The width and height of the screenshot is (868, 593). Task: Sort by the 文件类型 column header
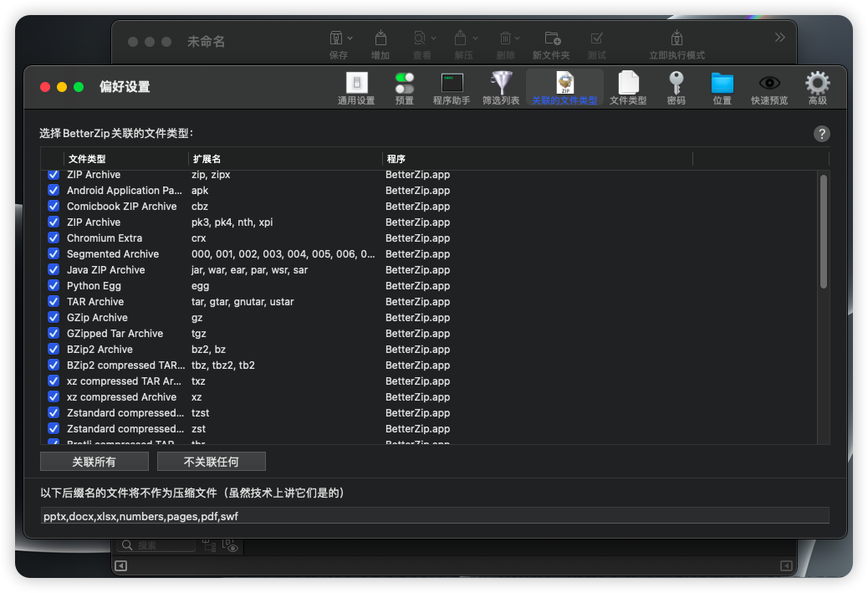pyautogui.click(x=126, y=159)
